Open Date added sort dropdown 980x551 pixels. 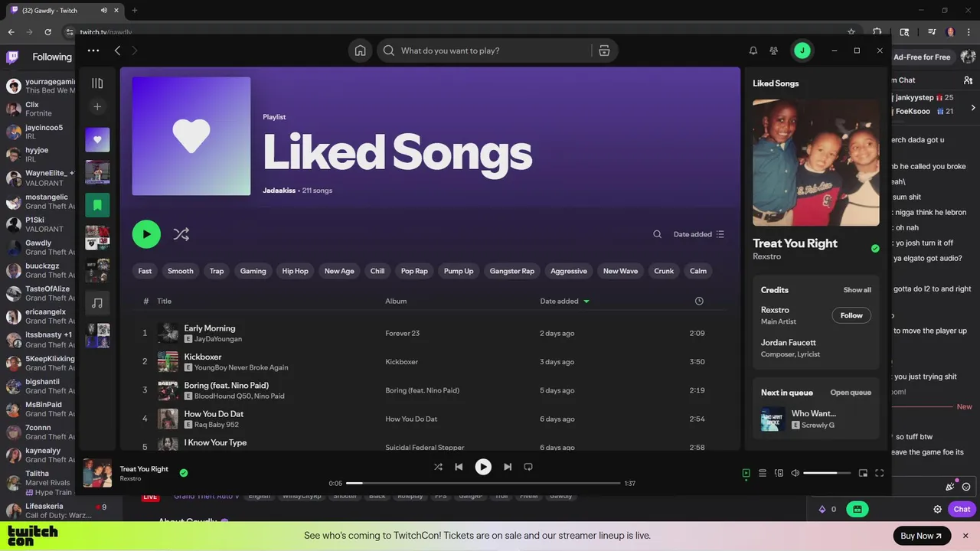(698, 234)
